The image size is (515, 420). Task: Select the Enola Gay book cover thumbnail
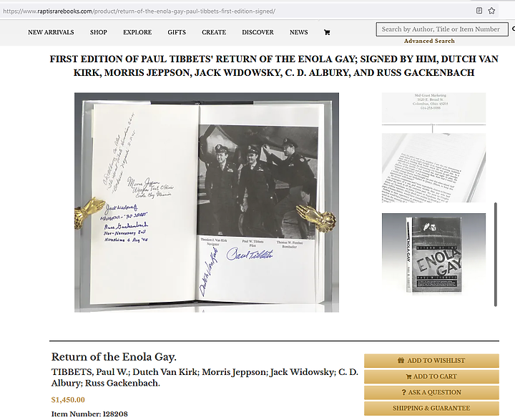click(x=433, y=254)
